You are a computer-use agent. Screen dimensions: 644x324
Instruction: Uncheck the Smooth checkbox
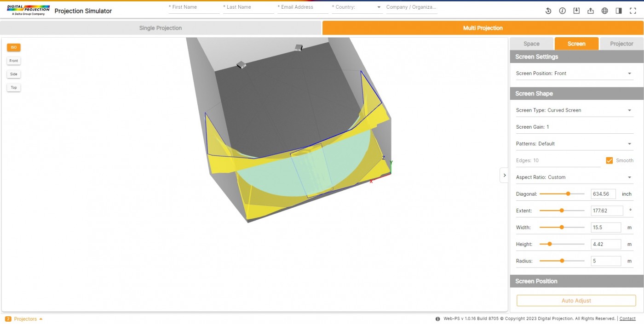click(x=609, y=160)
